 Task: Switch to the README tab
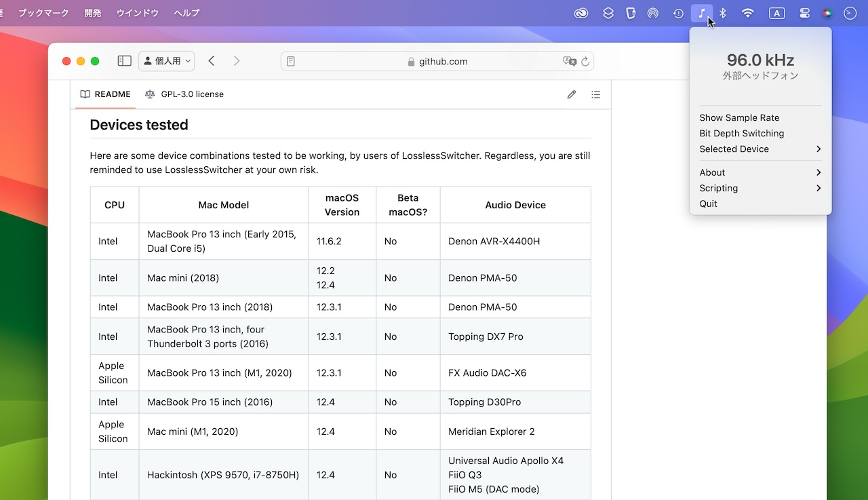(105, 94)
